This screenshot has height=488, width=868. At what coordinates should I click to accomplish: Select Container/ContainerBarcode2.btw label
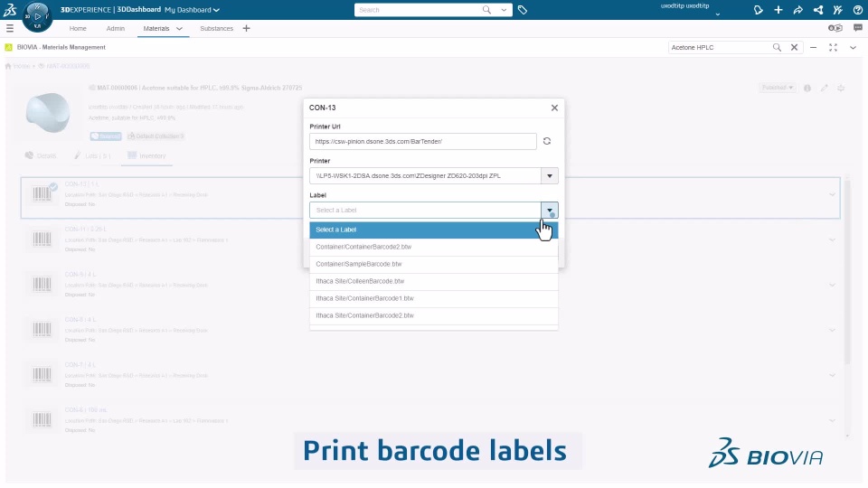[x=433, y=247]
